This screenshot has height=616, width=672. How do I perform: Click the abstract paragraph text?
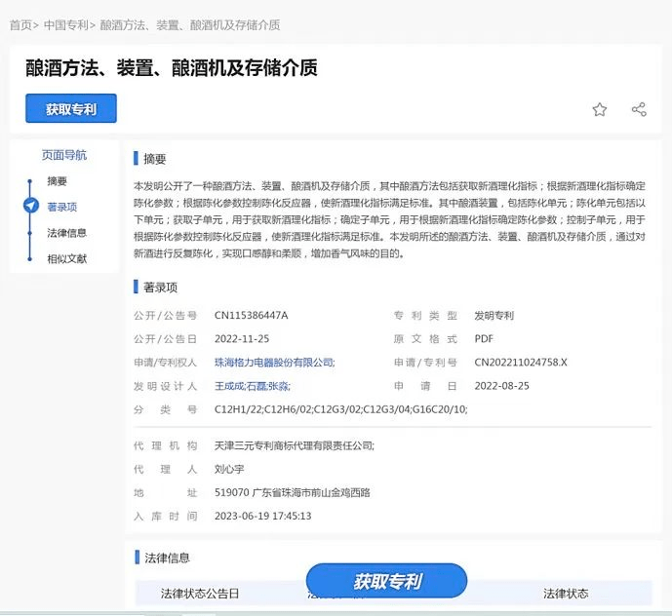pos(389,219)
